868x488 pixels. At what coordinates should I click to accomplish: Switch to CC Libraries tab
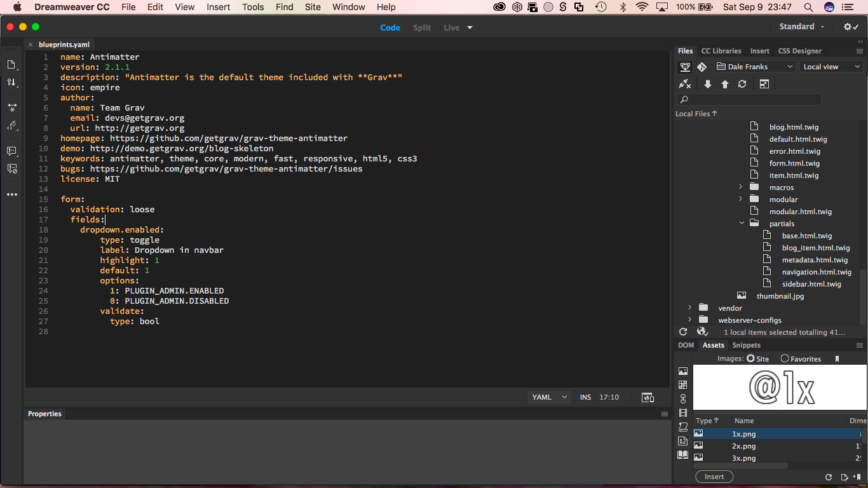721,51
